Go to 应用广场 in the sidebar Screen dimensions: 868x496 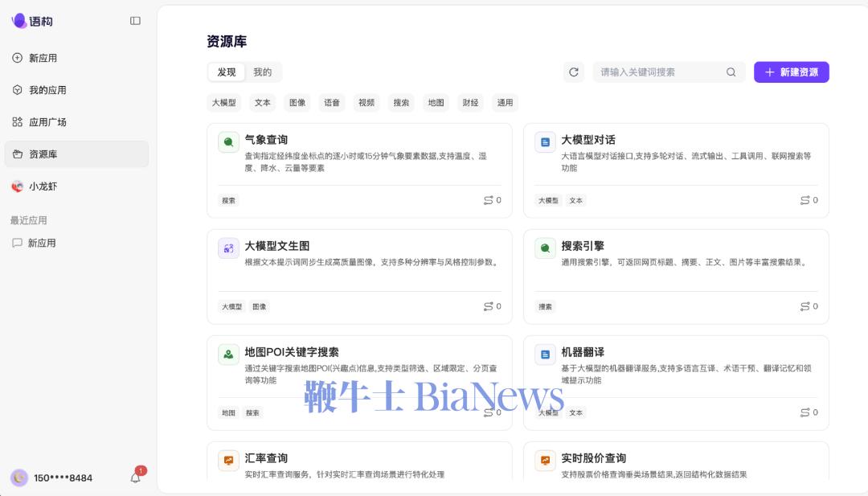(x=76, y=121)
